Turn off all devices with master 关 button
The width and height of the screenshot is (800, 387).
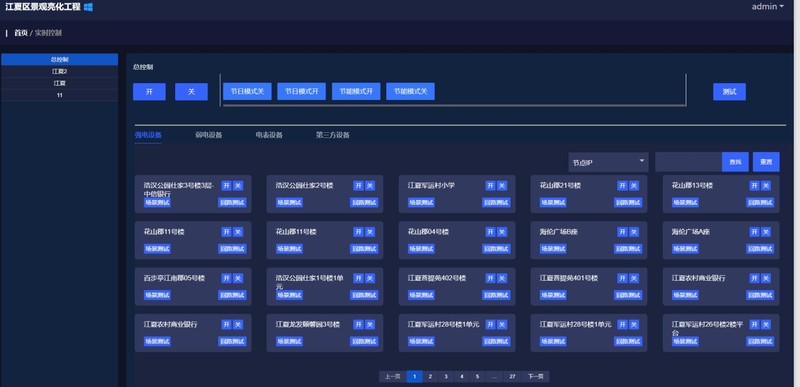click(191, 92)
